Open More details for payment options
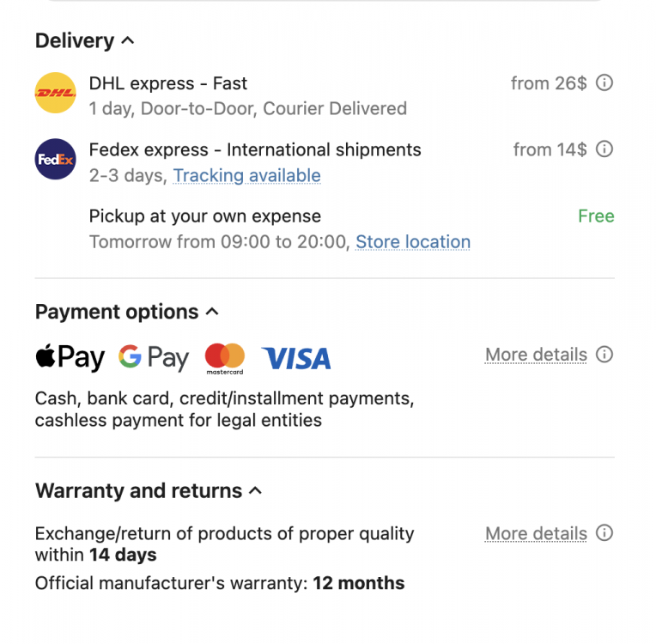 pyautogui.click(x=536, y=355)
